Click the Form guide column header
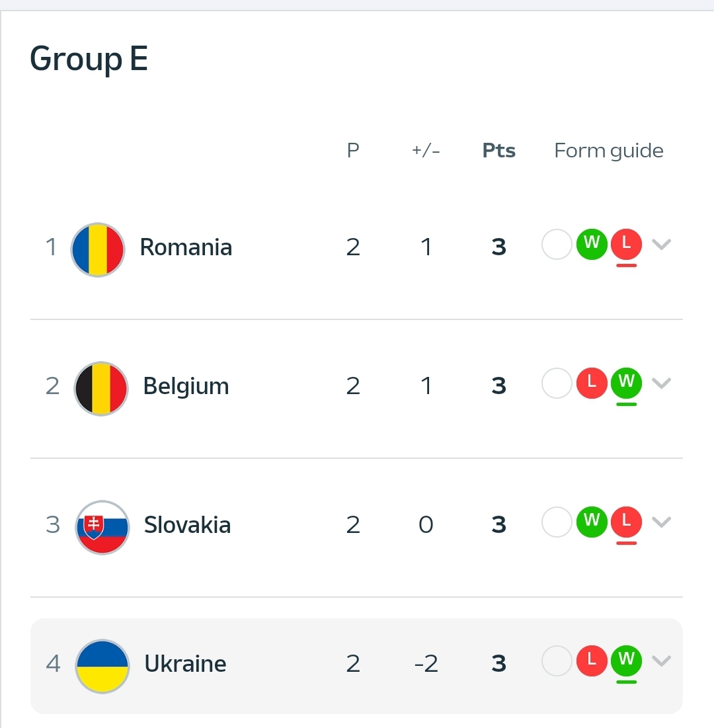 pos(608,151)
